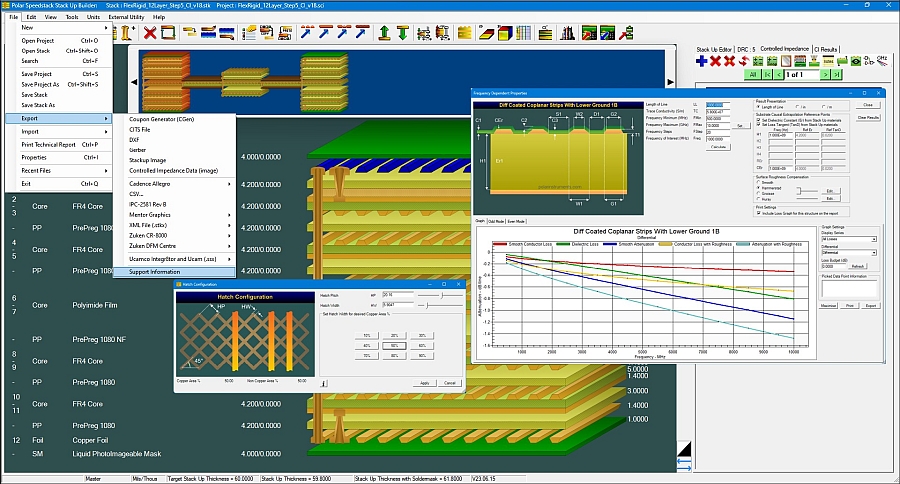The height and width of the screenshot is (484, 900).
Task: Click the first blue drill arrow toolbar icon
Action: 307,32
